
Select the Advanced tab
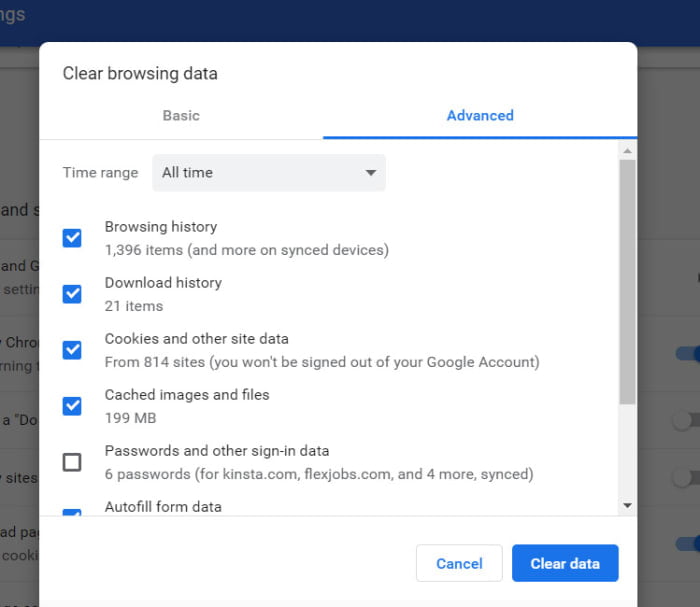coord(480,116)
